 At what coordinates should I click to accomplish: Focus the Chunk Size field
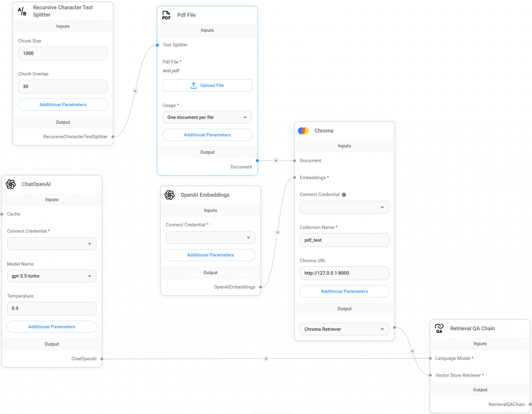(63, 54)
